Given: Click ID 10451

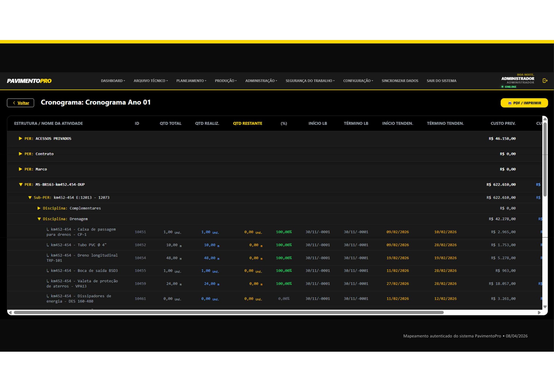Looking at the screenshot, I should 140,232.
